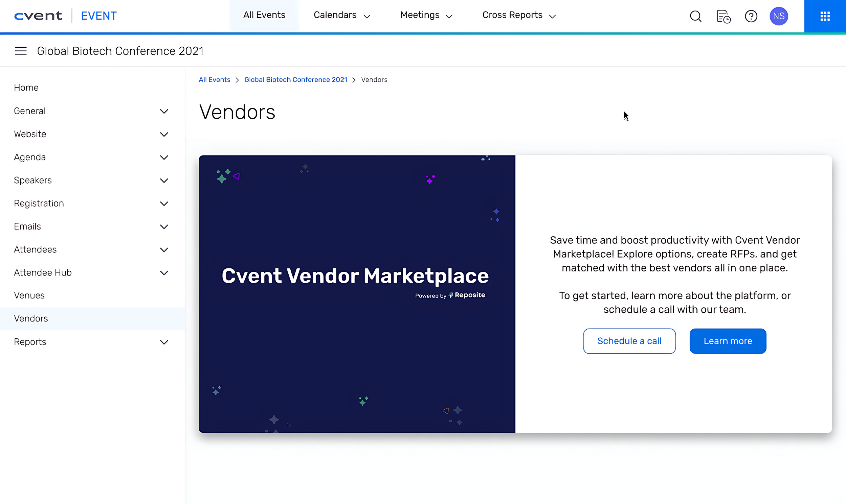The width and height of the screenshot is (846, 504).
Task: Open the search magnifier icon
Action: coord(695,16)
